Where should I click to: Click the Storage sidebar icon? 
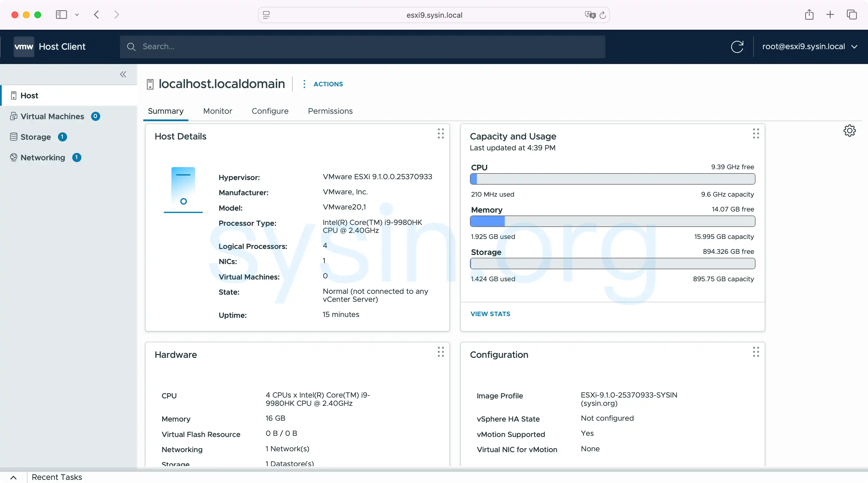[13, 137]
